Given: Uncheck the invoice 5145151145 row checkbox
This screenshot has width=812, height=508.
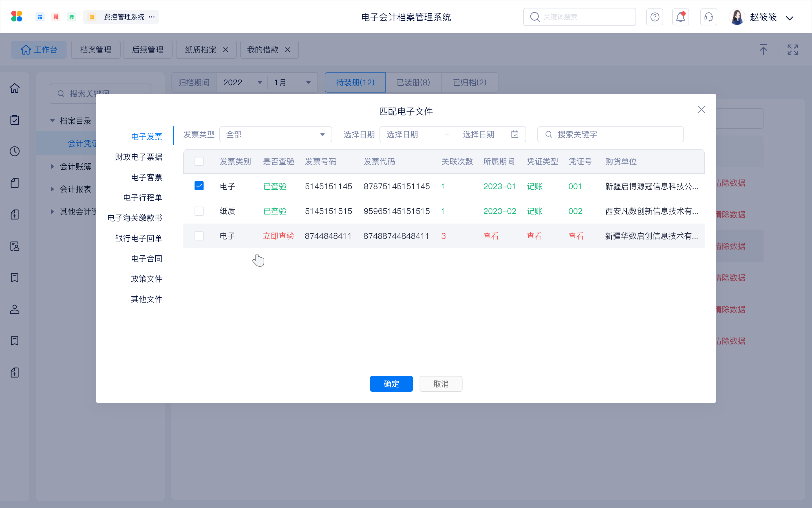Looking at the screenshot, I should (x=199, y=186).
